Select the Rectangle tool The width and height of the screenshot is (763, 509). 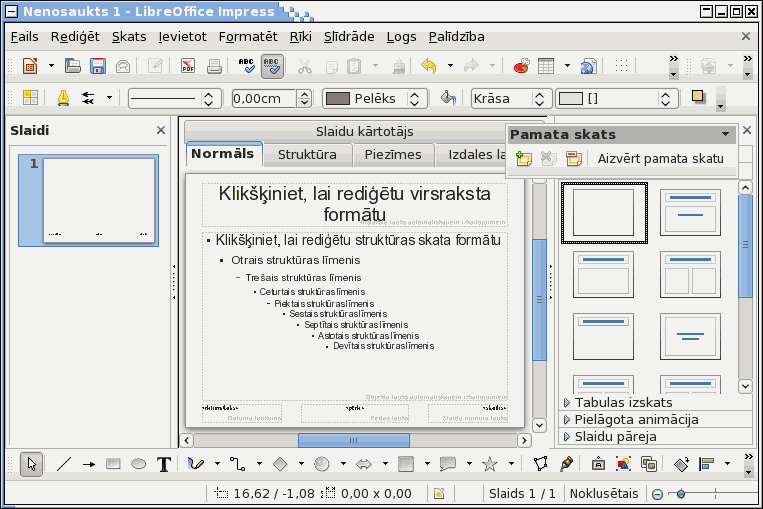(113, 464)
